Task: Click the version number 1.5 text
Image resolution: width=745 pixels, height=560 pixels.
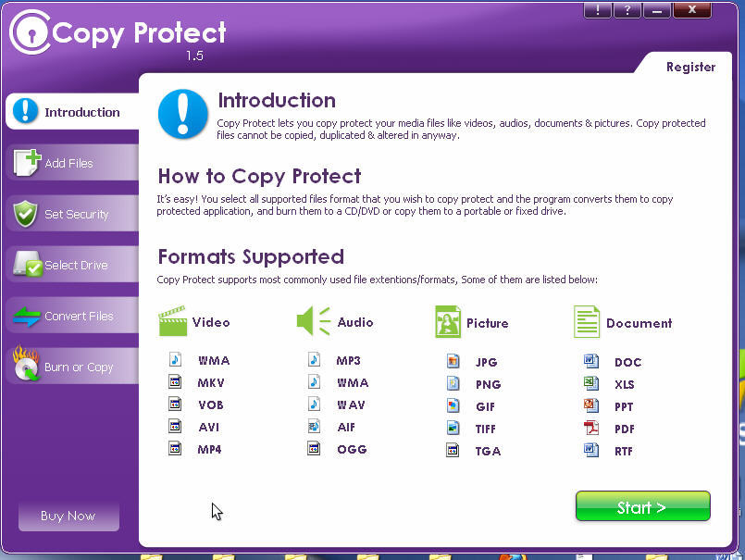Action: [x=194, y=56]
